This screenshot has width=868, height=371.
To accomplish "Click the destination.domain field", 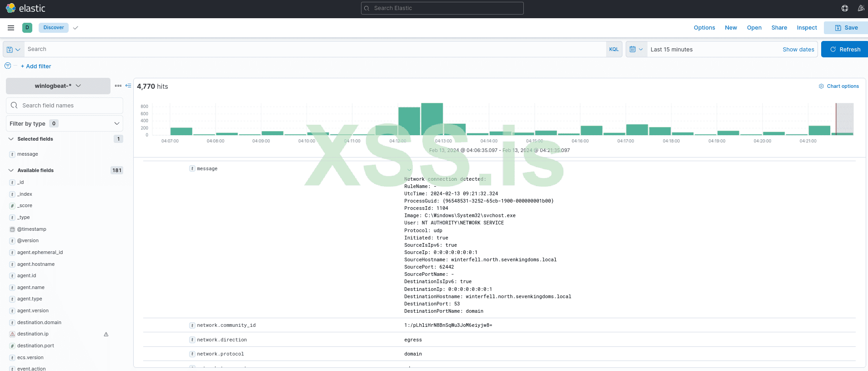I will coord(39,323).
